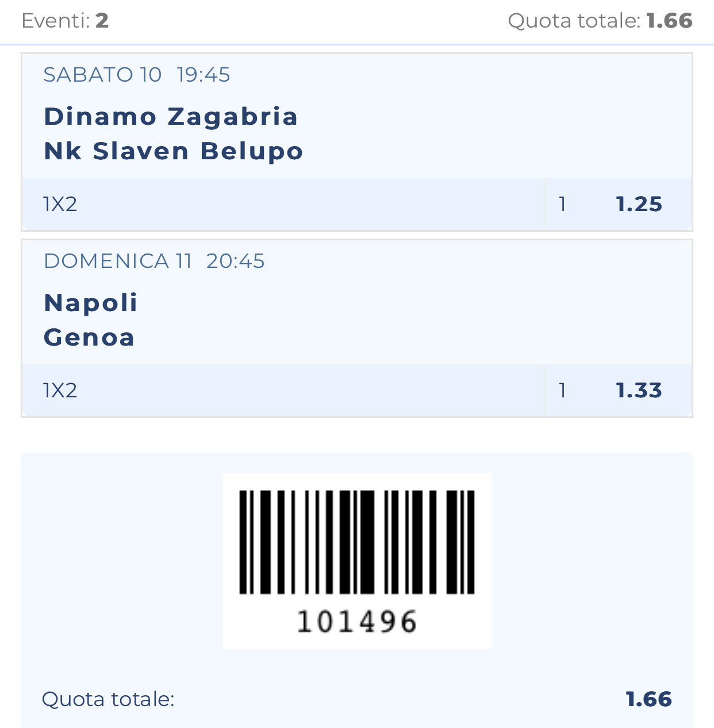Click the barcode number 101496
Screen dimensions: 714x728
pos(356,622)
